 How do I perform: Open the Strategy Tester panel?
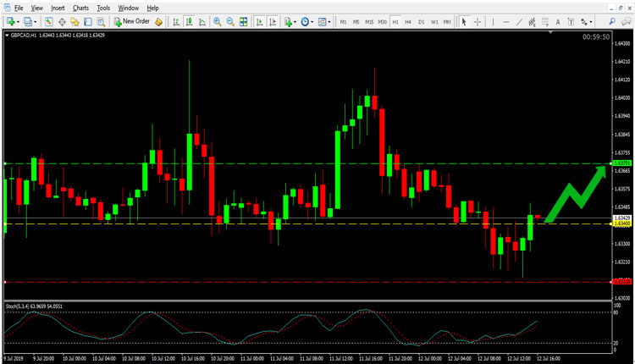pos(101,21)
